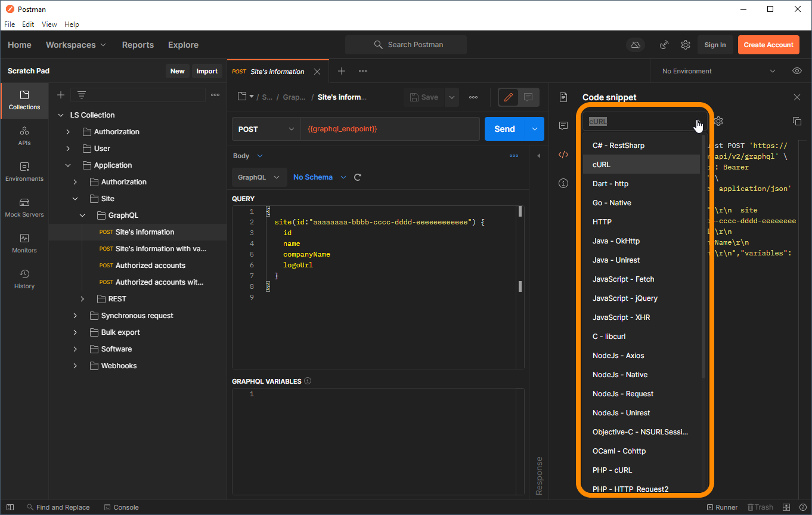Collapse the response pane arrow
Image resolution: width=812 pixels, height=515 pixels.
(x=538, y=156)
